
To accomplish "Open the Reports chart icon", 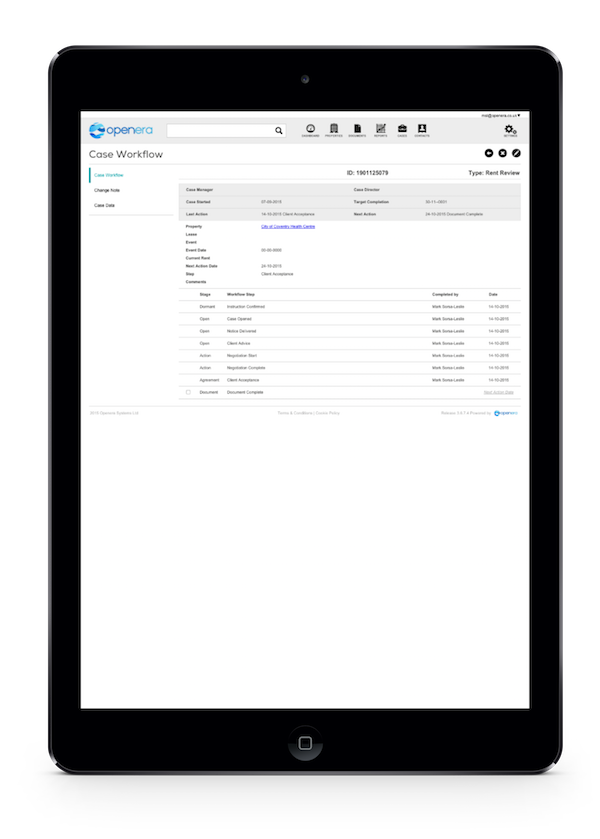I will (x=381, y=129).
